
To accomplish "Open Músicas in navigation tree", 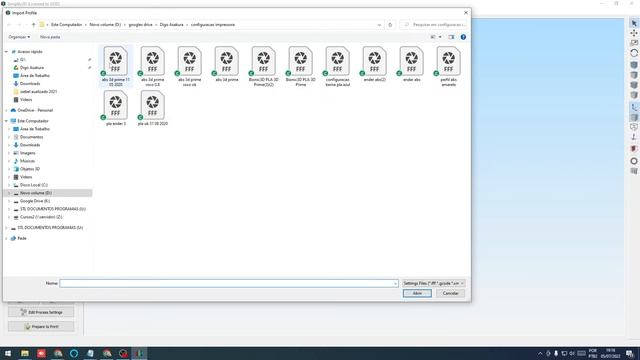I will (x=27, y=161).
